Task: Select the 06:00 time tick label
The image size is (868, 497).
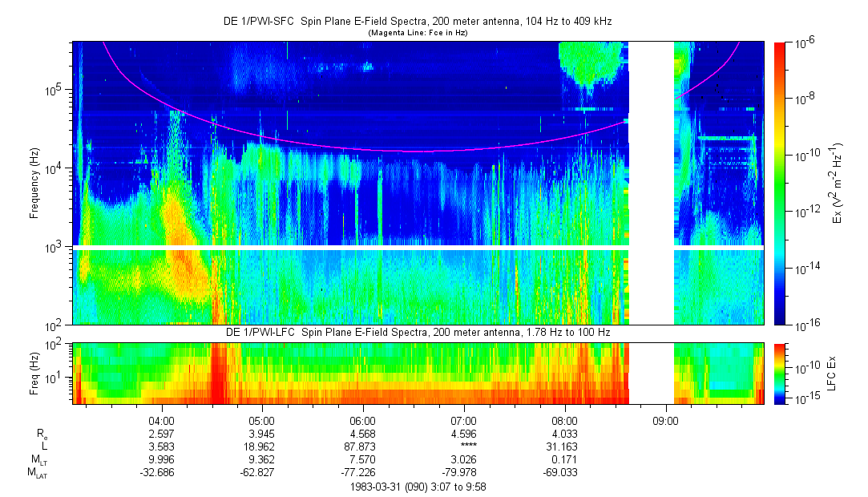Action: (x=363, y=420)
